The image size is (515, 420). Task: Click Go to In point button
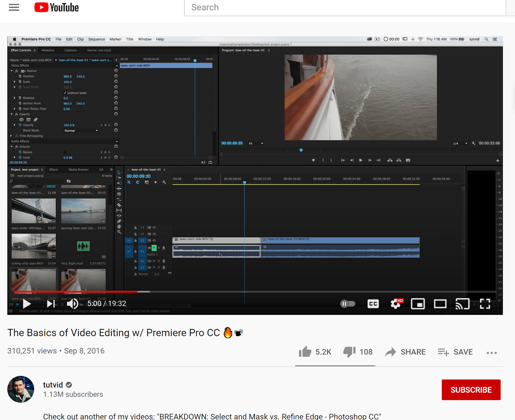click(x=343, y=160)
